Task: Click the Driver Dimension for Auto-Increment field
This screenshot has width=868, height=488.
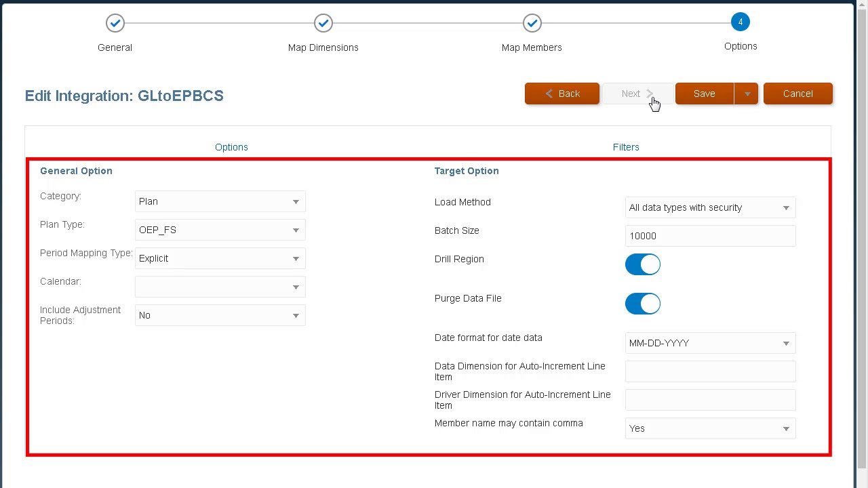Action: 711,400
